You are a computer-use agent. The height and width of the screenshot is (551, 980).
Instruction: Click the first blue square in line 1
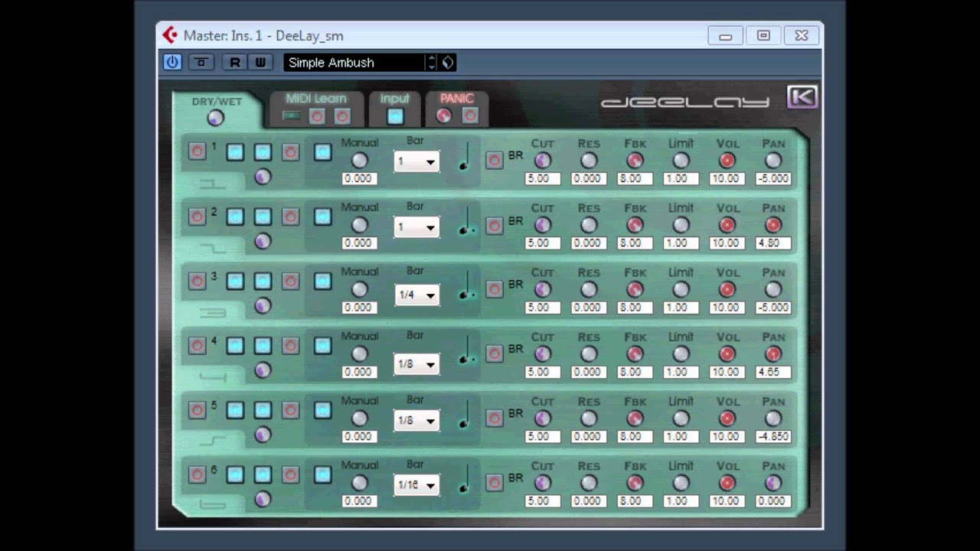[x=235, y=152]
